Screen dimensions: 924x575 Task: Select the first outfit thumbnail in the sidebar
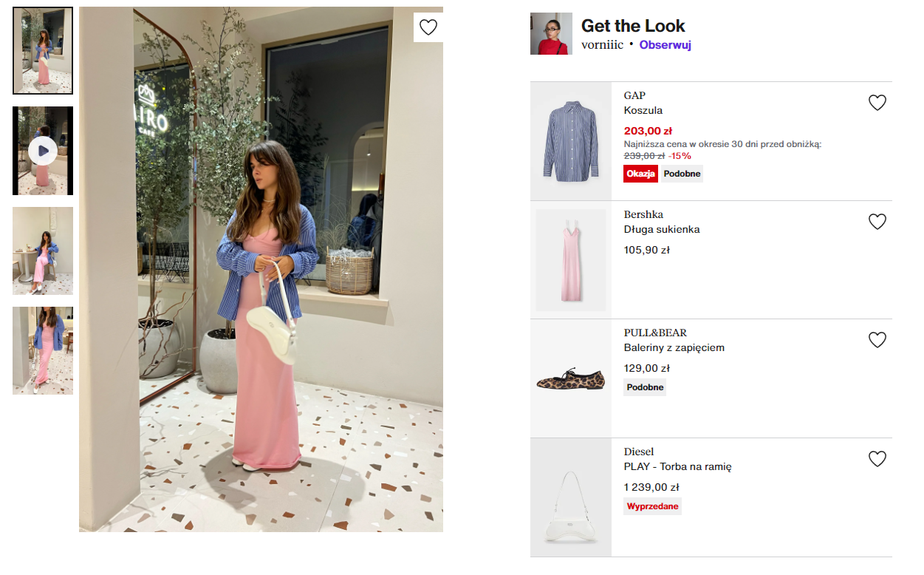click(42, 50)
